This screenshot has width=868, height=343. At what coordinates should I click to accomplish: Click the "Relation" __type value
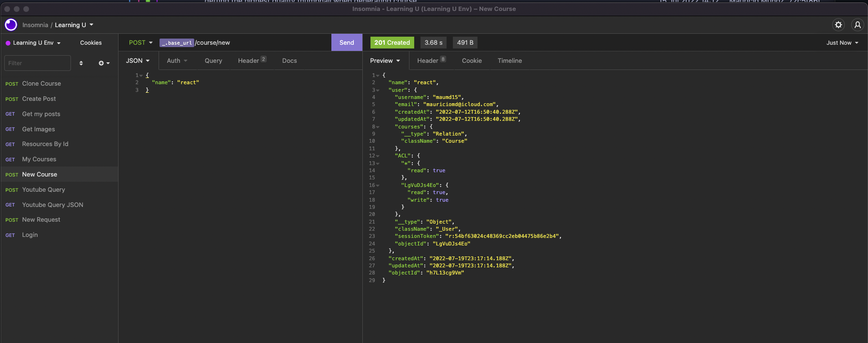(449, 134)
